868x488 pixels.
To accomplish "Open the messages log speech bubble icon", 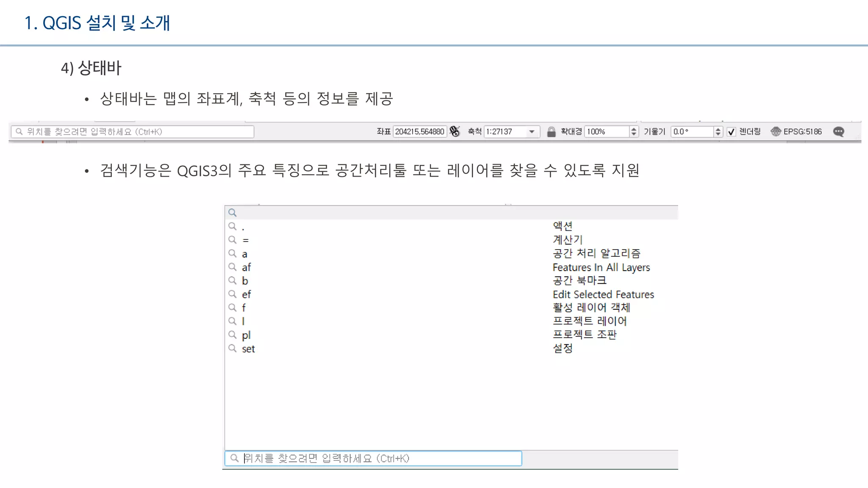I will click(x=838, y=132).
